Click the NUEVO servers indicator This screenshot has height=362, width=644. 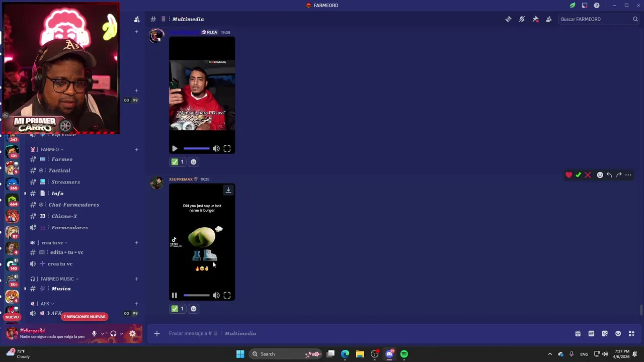click(12, 317)
